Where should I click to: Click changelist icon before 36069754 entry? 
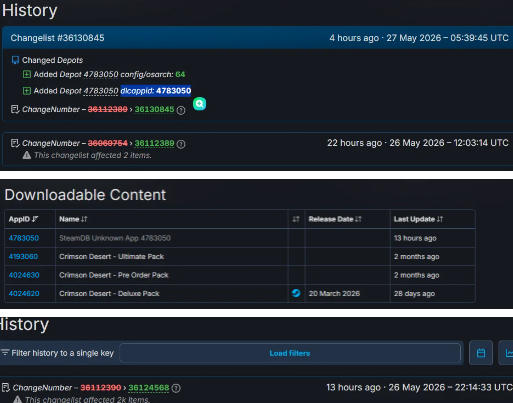[x=15, y=143]
